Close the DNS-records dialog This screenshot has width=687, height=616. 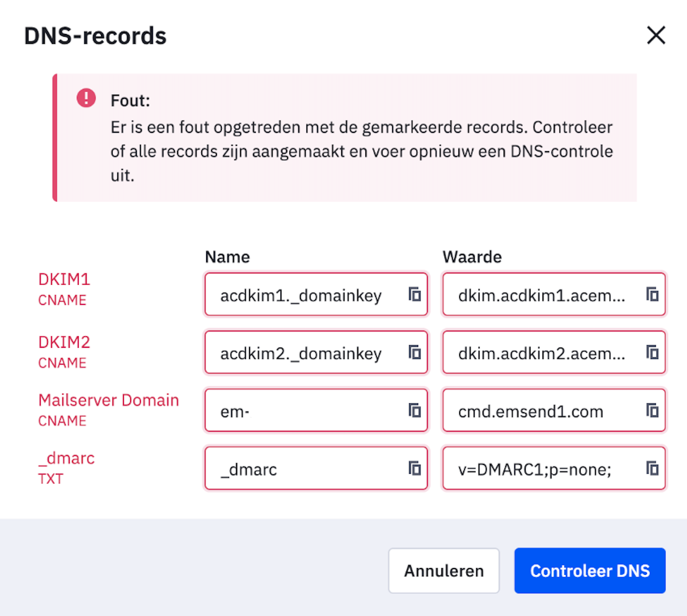point(656,35)
